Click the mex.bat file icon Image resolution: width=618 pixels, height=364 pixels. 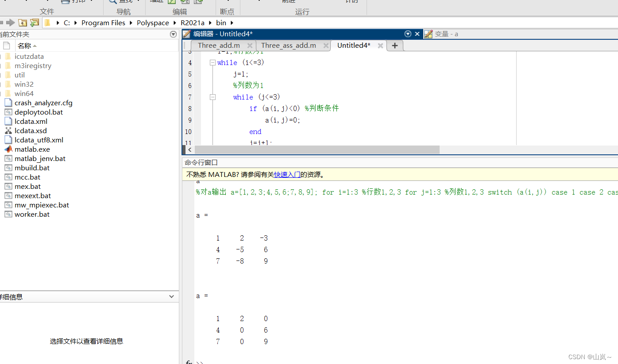(8, 186)
